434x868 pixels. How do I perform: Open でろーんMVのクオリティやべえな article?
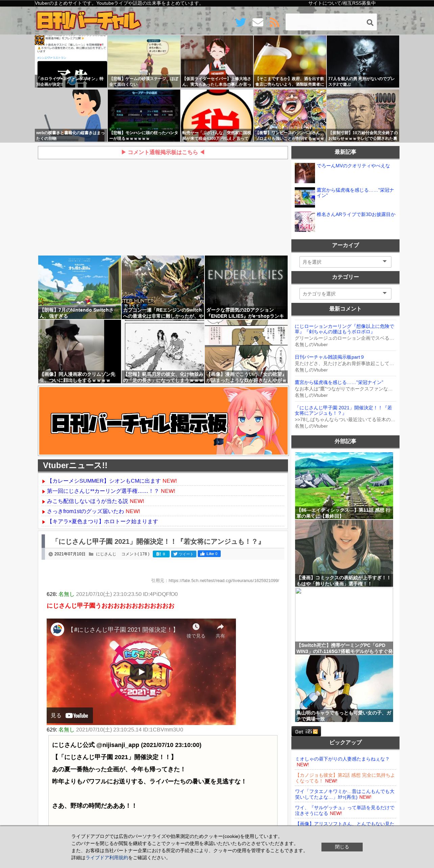pos(353,166)
